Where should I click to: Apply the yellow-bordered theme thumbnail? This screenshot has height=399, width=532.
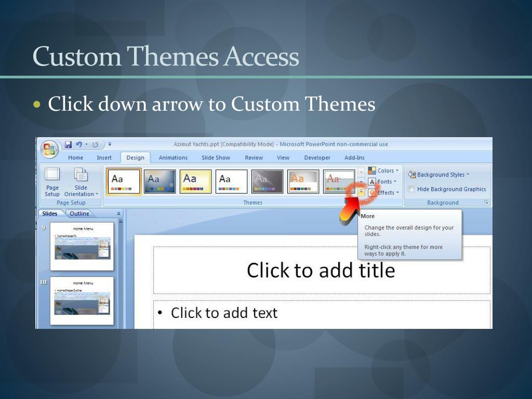pyautogui.click(x=196, y=182)
